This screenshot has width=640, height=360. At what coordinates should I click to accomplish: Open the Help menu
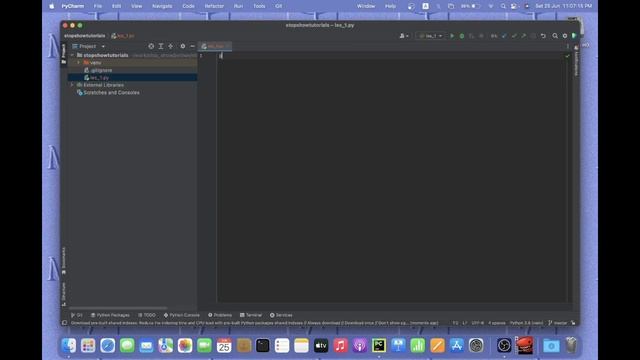(x=390, y=6)
